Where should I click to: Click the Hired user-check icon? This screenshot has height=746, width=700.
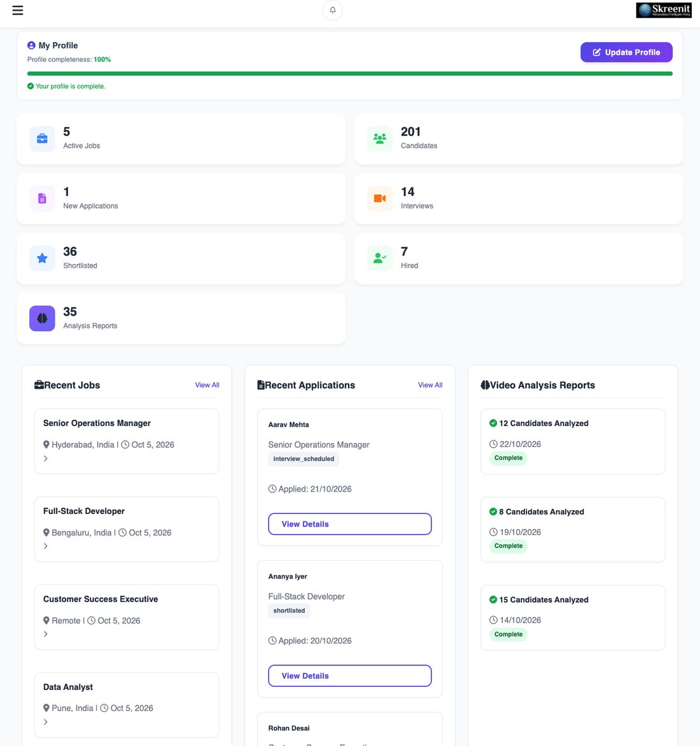(379, 258)
